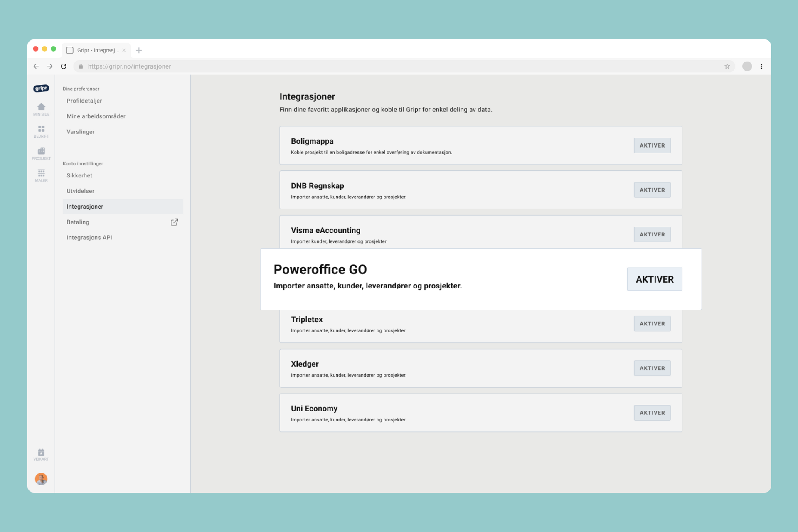Viewport: 798px width, 532px height.
Task: Click the Gripr logo icon
Action: (41, 88)
